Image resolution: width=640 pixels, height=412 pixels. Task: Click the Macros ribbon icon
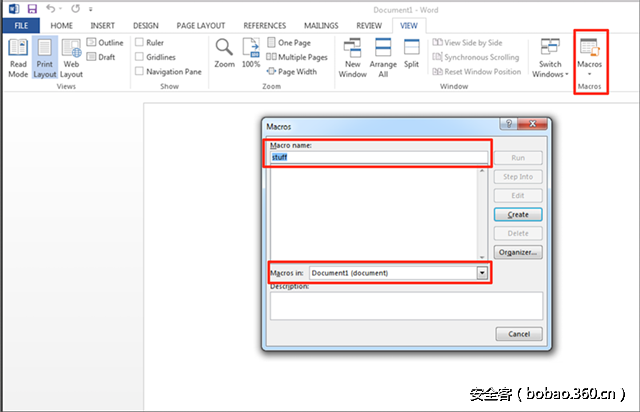(589, 47)
